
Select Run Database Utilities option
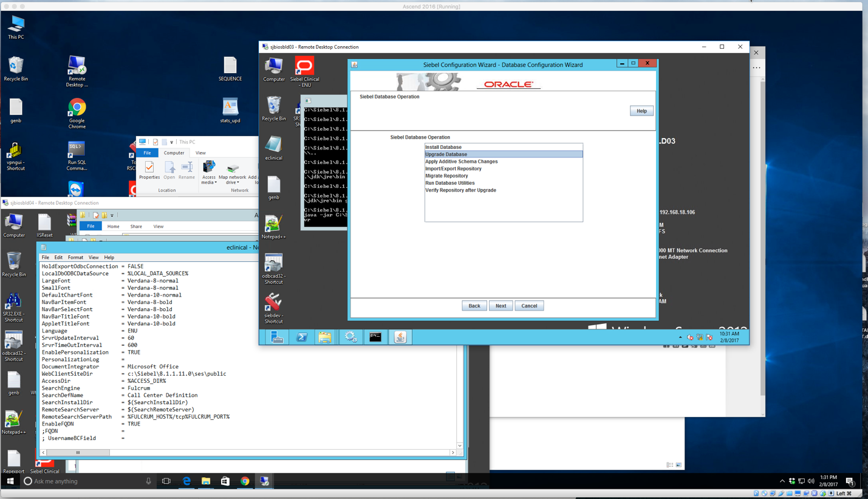(504, 183)
